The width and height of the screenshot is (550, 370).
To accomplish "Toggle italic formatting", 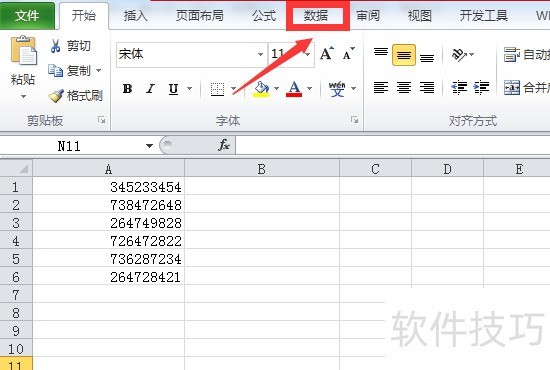I will [150, 89].
